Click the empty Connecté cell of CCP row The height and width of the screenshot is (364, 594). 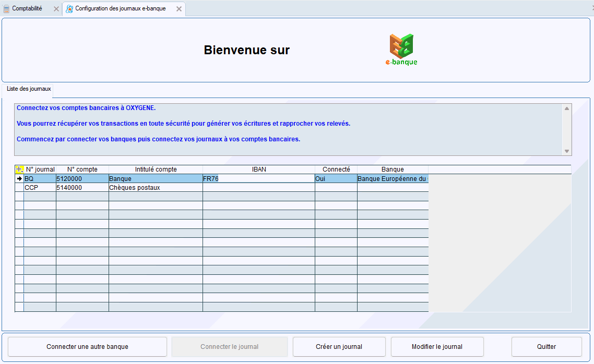point(336,188)
